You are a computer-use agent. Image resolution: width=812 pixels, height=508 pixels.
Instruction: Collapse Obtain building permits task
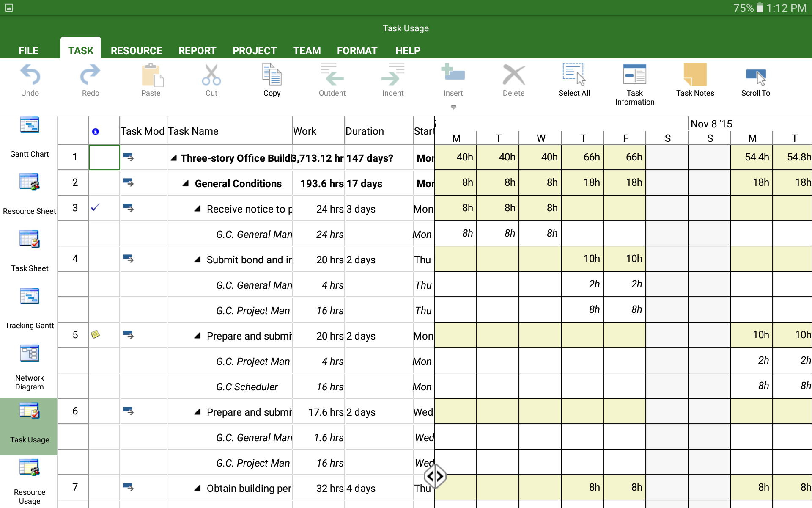[197, 488]
